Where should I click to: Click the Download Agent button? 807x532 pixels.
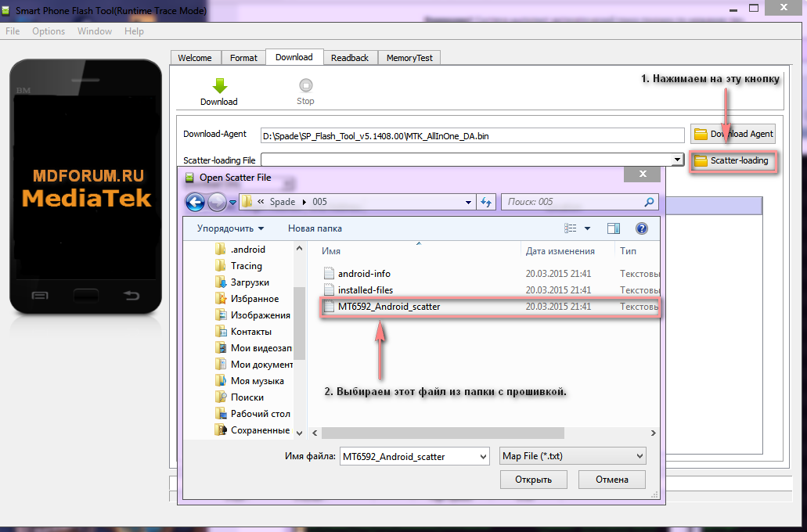pos(733,134)
